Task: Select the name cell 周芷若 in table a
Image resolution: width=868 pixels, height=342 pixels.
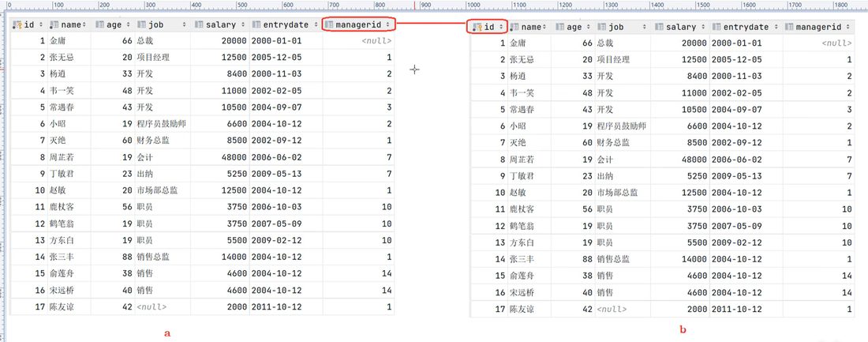Action: click(x=69, y=157)
